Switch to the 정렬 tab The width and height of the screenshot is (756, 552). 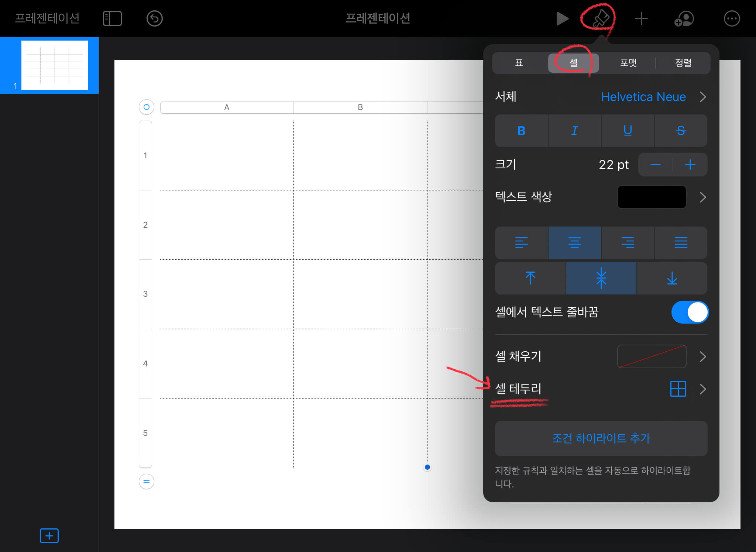click(x=683, y=63)
